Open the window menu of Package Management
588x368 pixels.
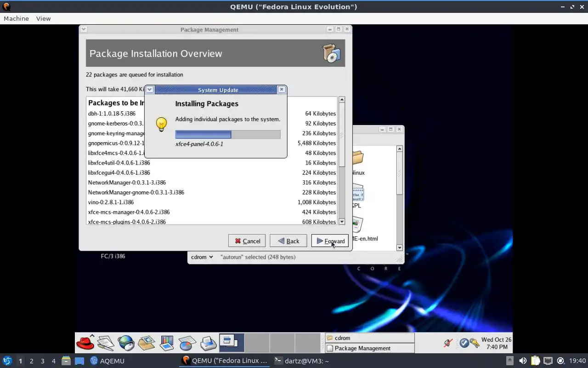pos(83,29)
